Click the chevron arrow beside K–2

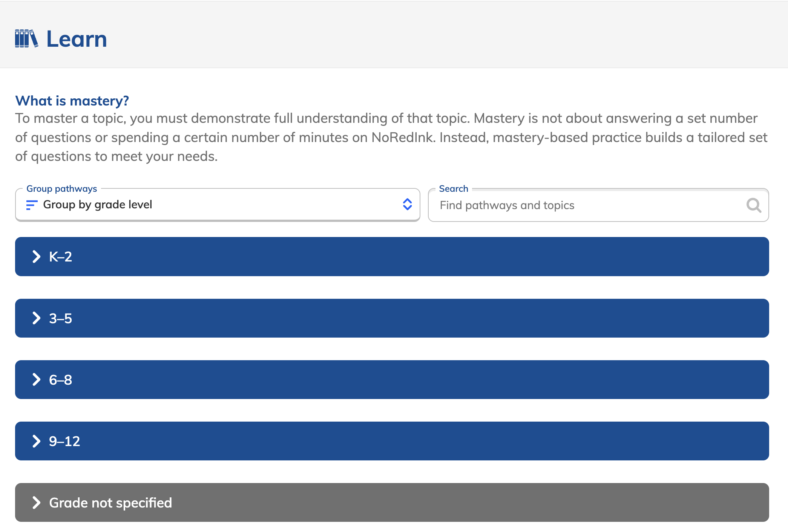click(36, 257)
